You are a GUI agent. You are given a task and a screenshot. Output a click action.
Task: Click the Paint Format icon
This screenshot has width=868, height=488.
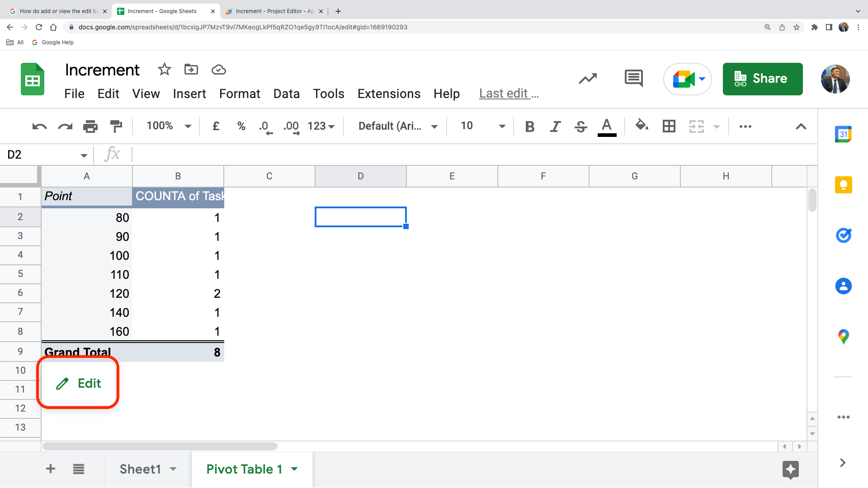click(117, 126)
